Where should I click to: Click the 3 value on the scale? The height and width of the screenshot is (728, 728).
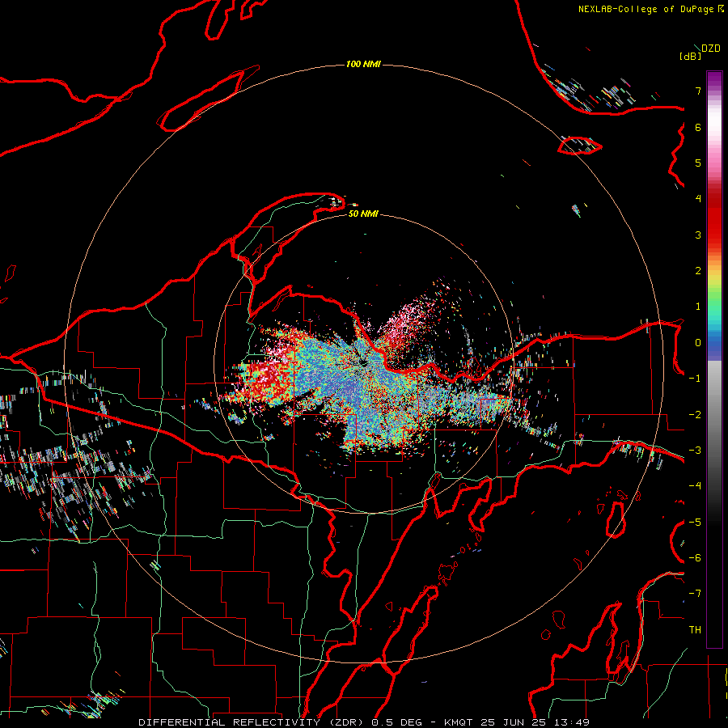[x=698, y=235]
